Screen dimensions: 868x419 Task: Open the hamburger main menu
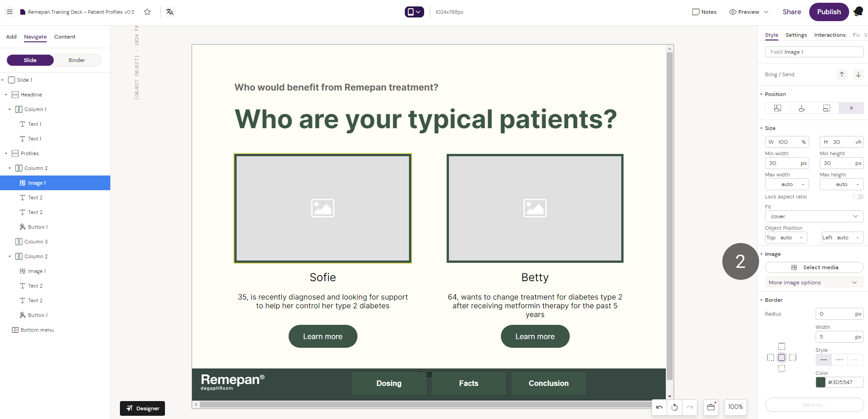click(x=10, y=12)
